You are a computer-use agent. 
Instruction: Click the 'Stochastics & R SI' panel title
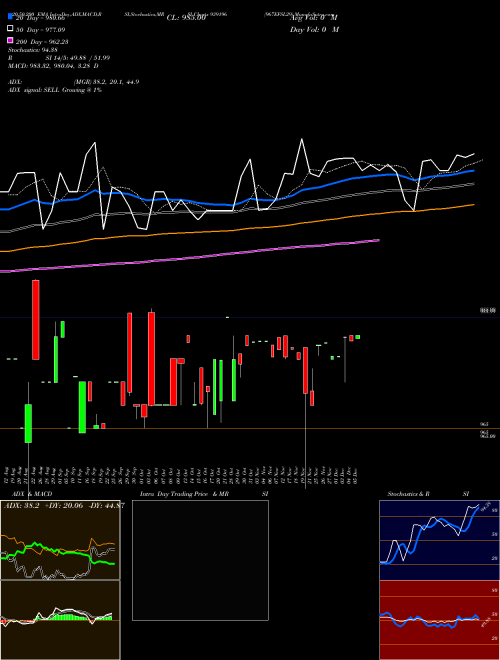(428, 494)
